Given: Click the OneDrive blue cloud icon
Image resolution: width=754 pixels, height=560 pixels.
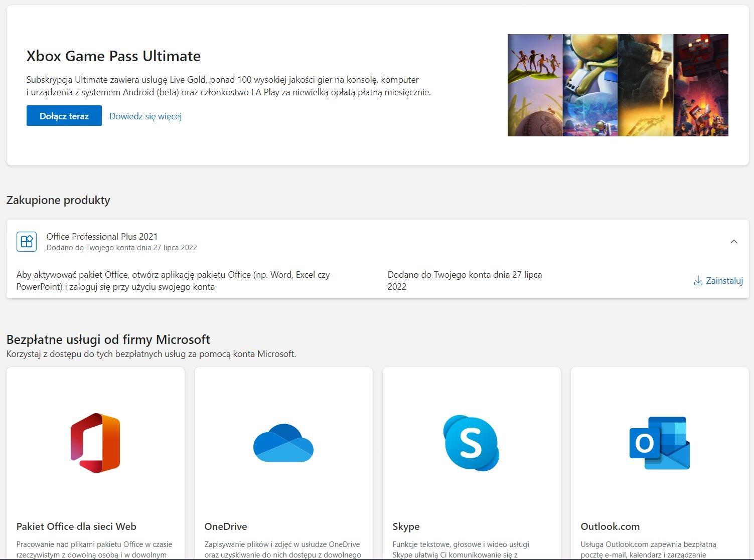Looking at the screenshot, I should coord(283,443).
